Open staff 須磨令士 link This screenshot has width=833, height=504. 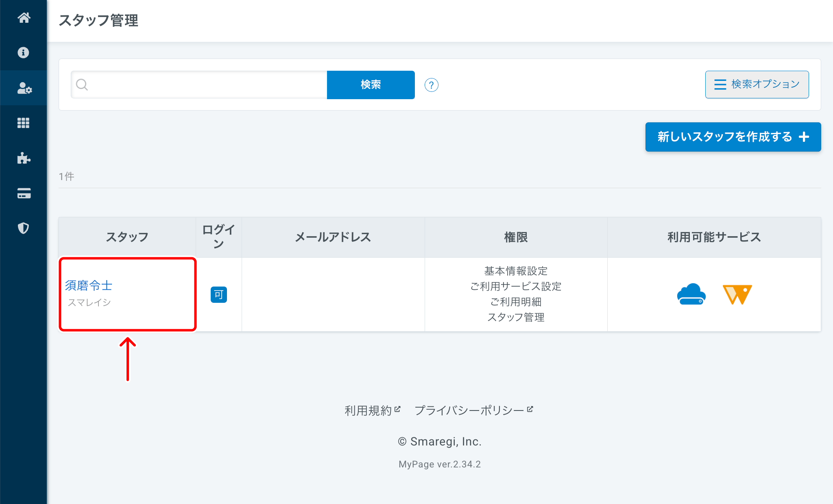click(x=89, y=285)
